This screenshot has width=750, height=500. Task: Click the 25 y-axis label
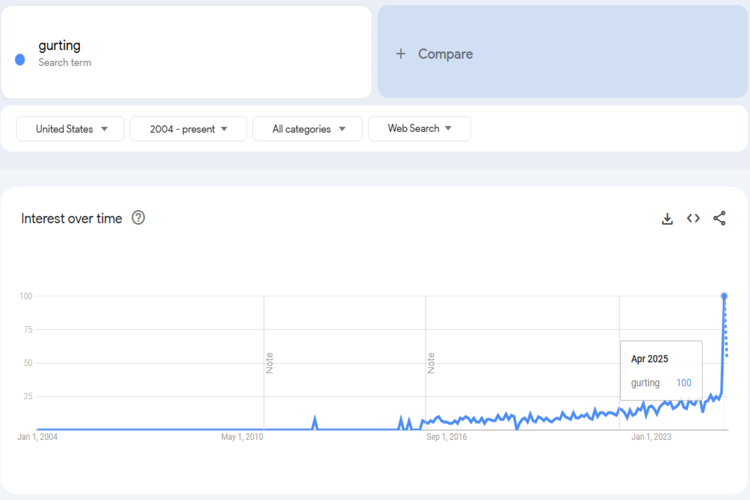pos(28,396)
